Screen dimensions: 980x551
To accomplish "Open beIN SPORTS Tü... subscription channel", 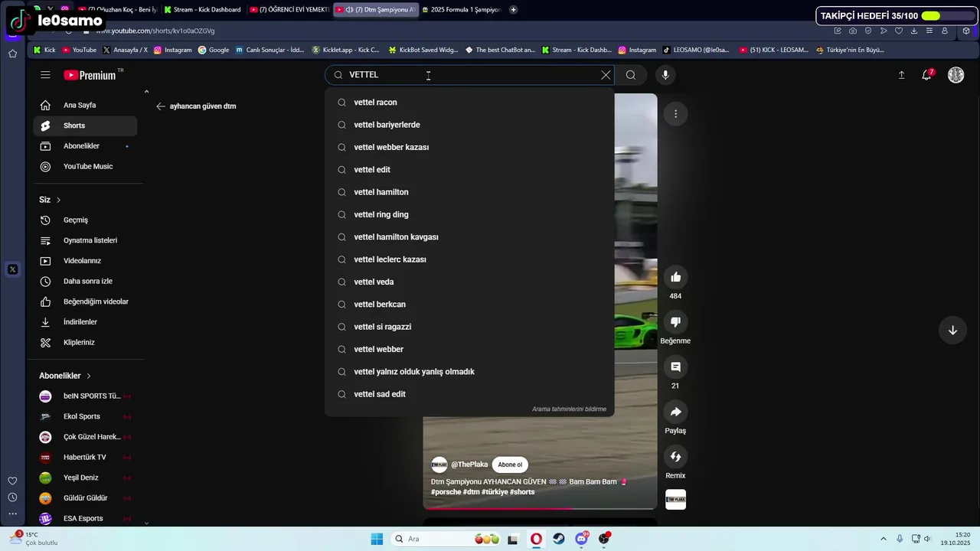I will (x=86, y=396).
